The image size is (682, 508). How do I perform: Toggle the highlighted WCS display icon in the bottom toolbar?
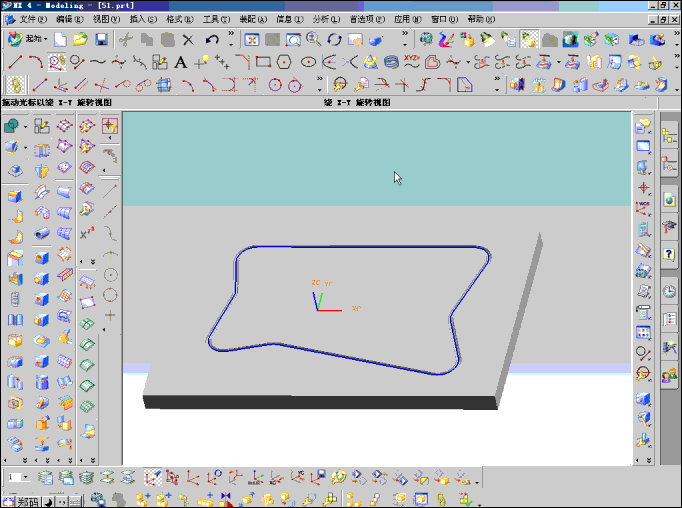(153, 478)
